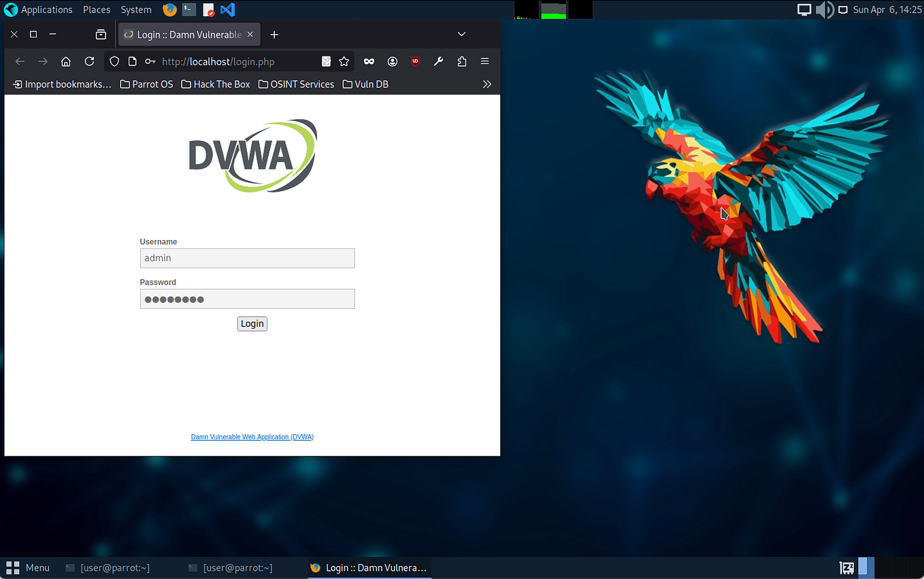Open the tracking protection shield icon
This screenshot has width=924, height=579.
pos(114,61)
